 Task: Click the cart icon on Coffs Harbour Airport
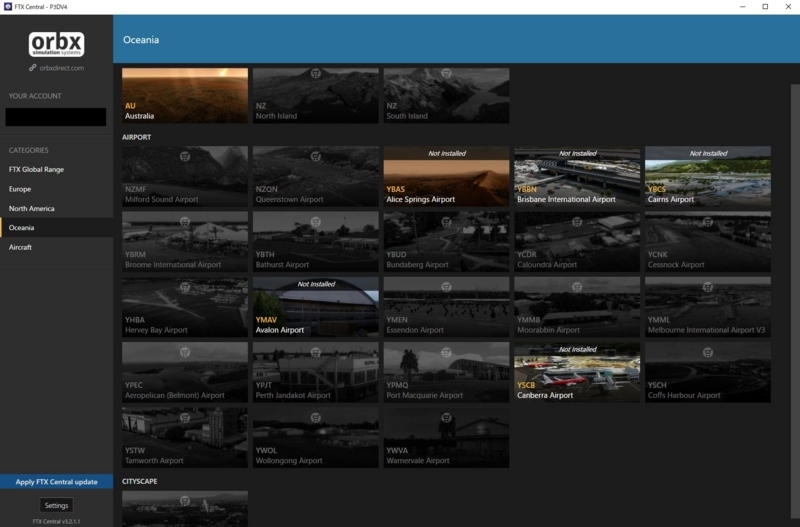pos(708,352)
